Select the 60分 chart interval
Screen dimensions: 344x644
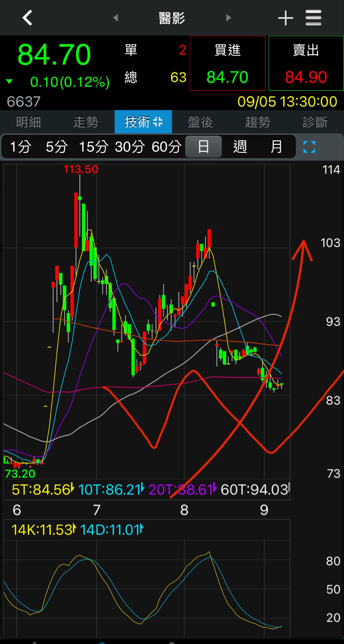pyautogui.click(x=166, y=147)
